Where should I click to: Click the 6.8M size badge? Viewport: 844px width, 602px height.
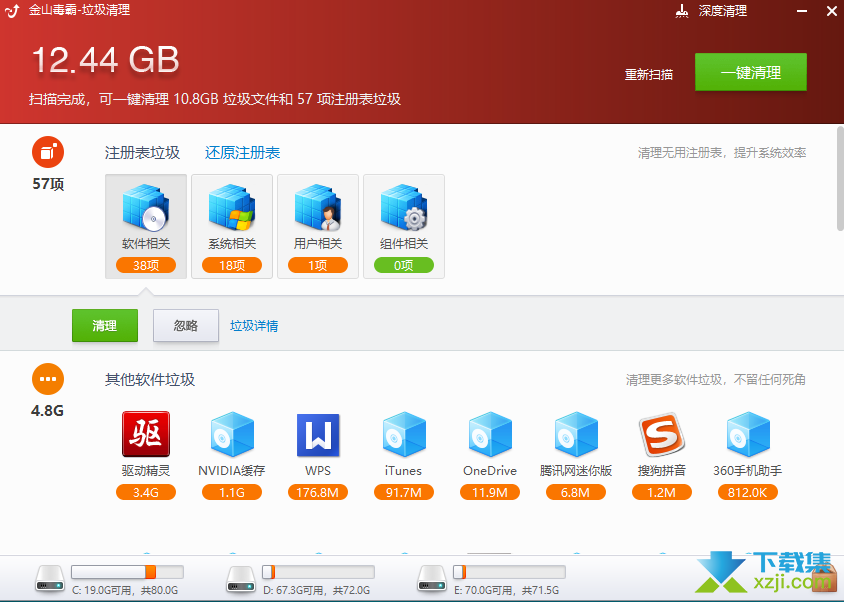[x=575, y=492]
